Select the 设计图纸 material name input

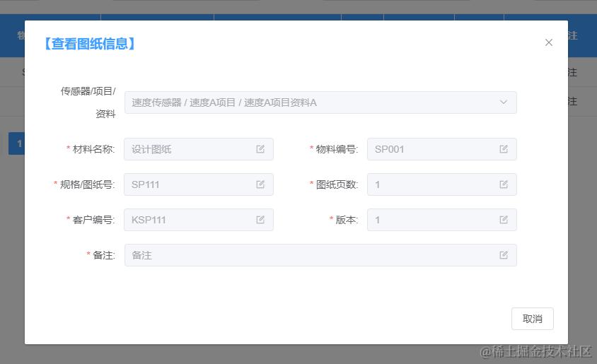pyautogui.click(x=198, y=149)
